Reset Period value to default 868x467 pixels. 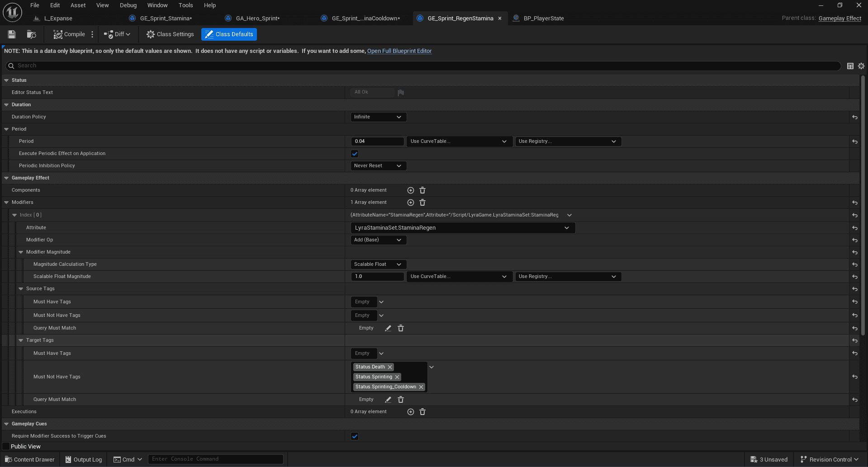pos(855,142)
